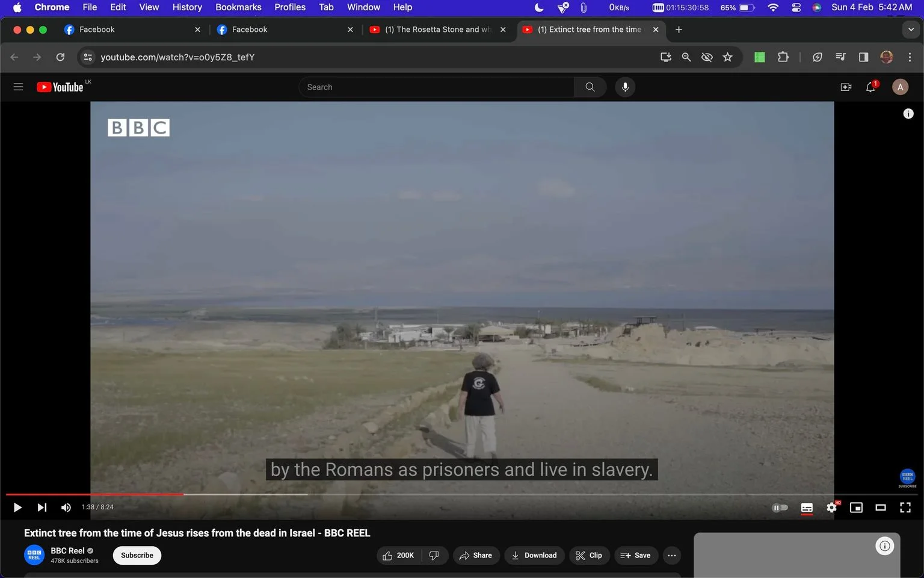Dislike this video
This screenshot has width=924, height=578.
[434, 555]
